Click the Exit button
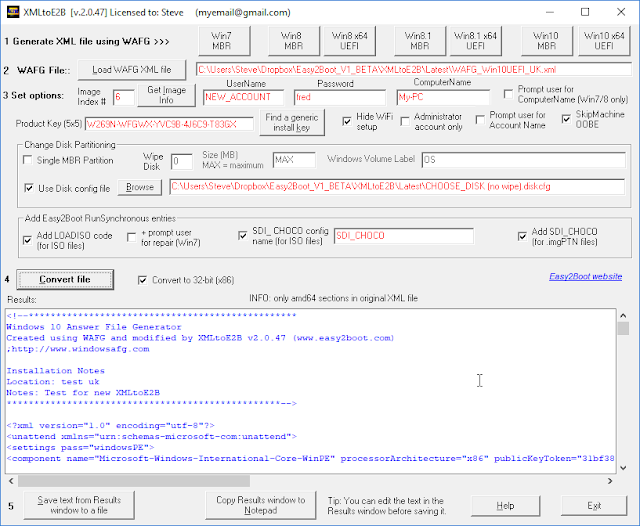640x526 pixels. (594, 506)
